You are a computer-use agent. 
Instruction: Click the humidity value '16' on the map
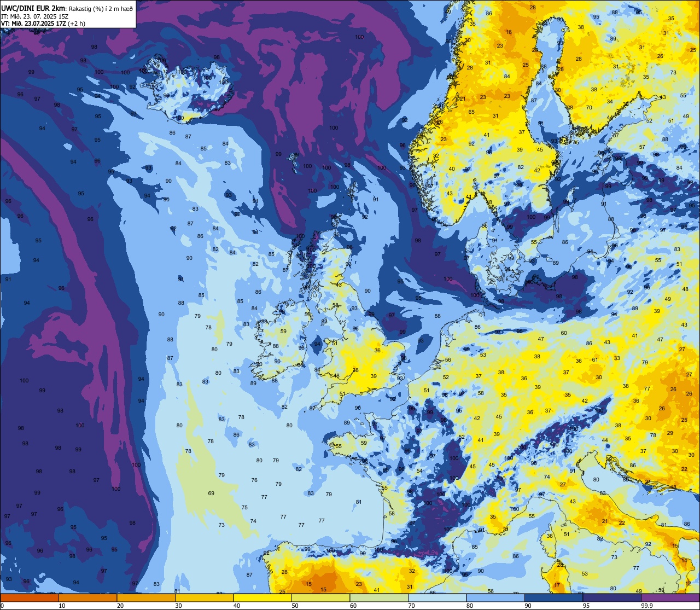point(509,32)
